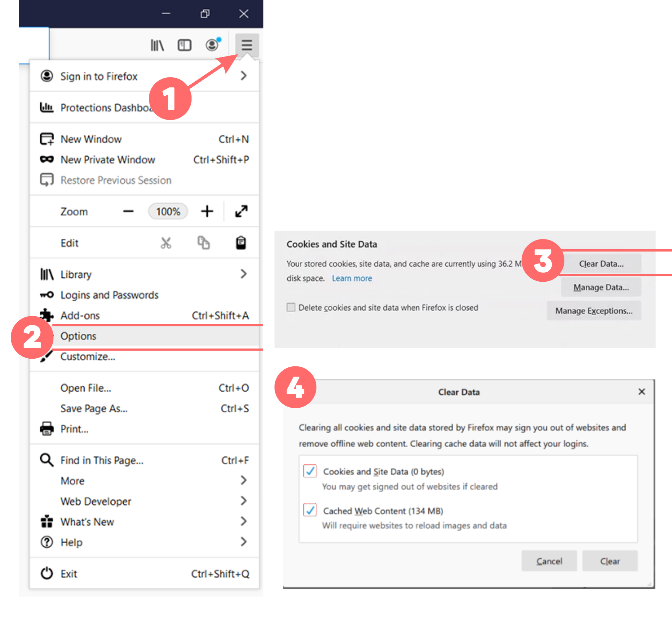Click the private window mask icon
This screenshot has width=672, height=632.
tap(47, 160)
